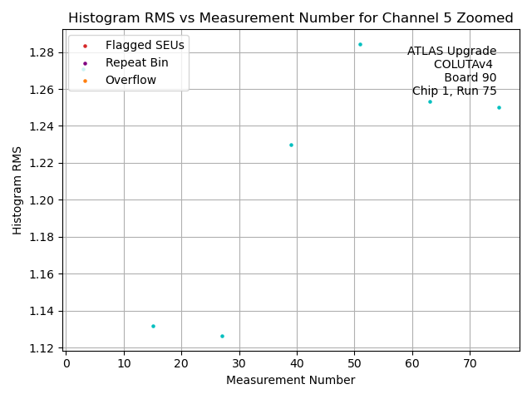Click the 'Chip 1, Run 75' annotation
Image resolution: width=532 pixels, height=399 pixels.
pos(454,91)
